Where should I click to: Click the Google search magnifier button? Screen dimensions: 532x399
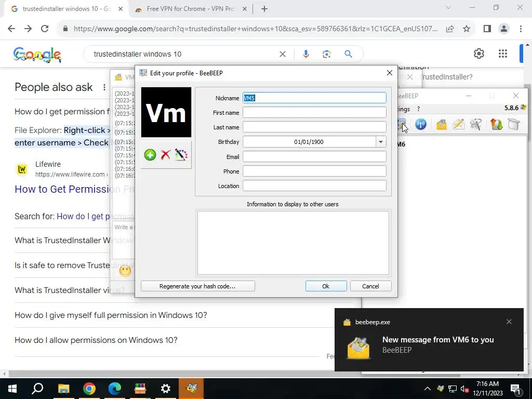coord(349,54)
